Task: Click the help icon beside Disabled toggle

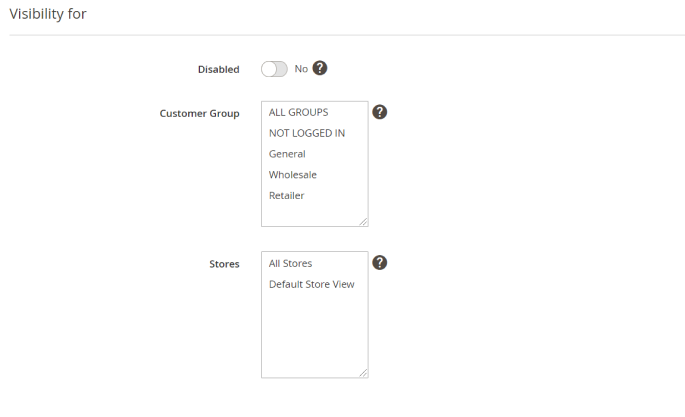Action: coord(320,69)
